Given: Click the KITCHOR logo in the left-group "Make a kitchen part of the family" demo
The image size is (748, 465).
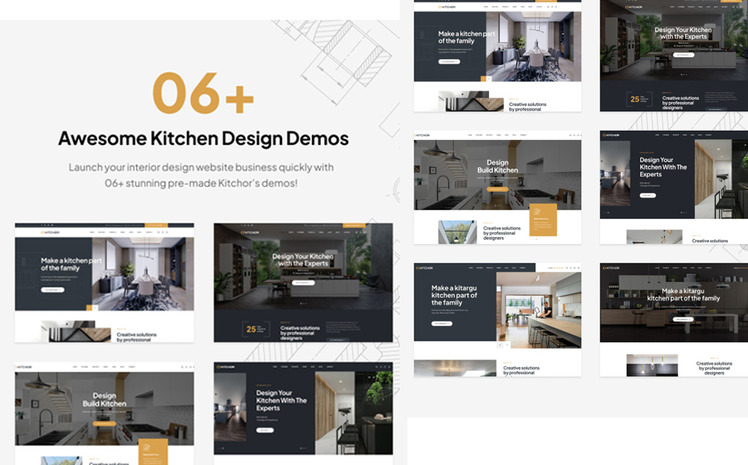Looking at the screenshot, I should pyautogui.click(x=50, y=232).
